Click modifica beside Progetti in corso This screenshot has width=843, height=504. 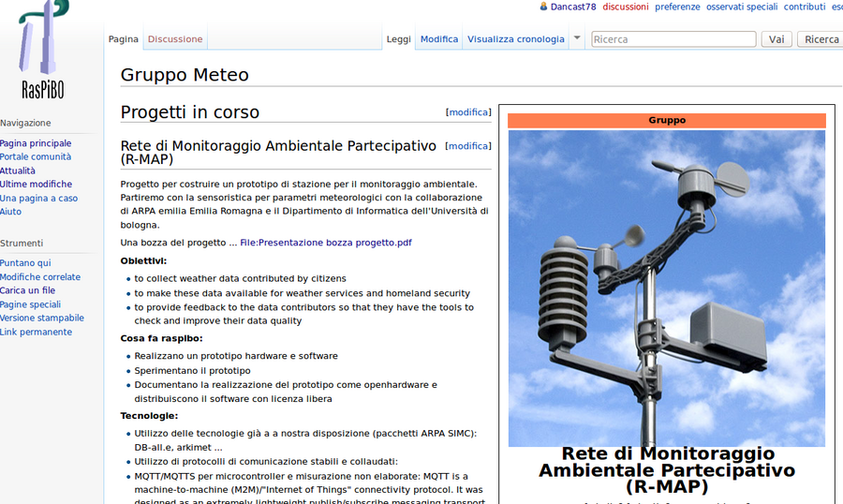[x=468, y=112]
